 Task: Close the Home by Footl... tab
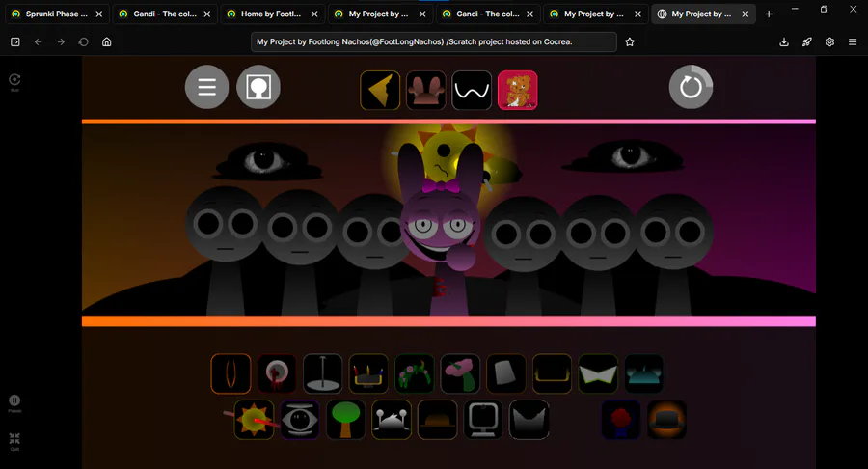[314, 14]
